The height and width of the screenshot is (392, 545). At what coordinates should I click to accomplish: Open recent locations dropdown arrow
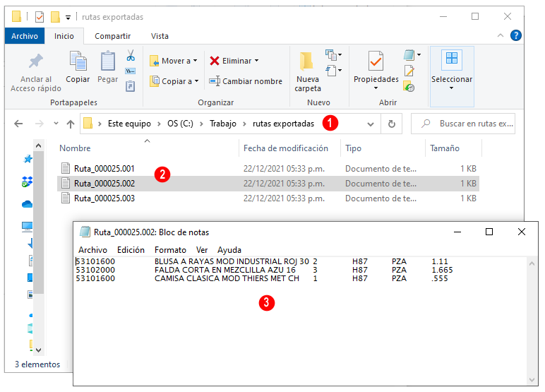pos(56,123)
